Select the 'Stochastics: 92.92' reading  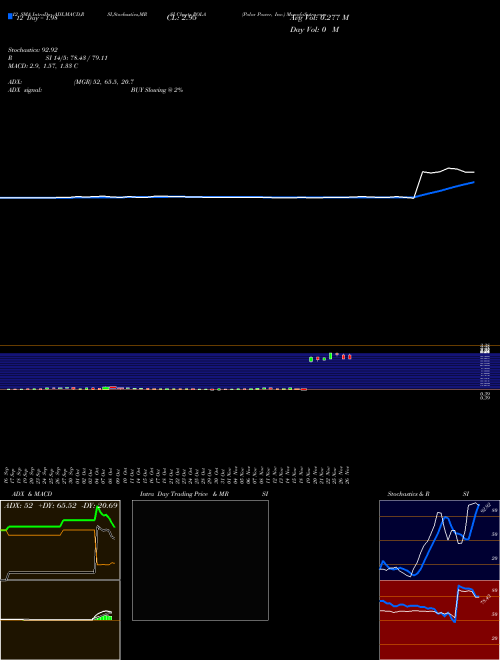point(33,50)
